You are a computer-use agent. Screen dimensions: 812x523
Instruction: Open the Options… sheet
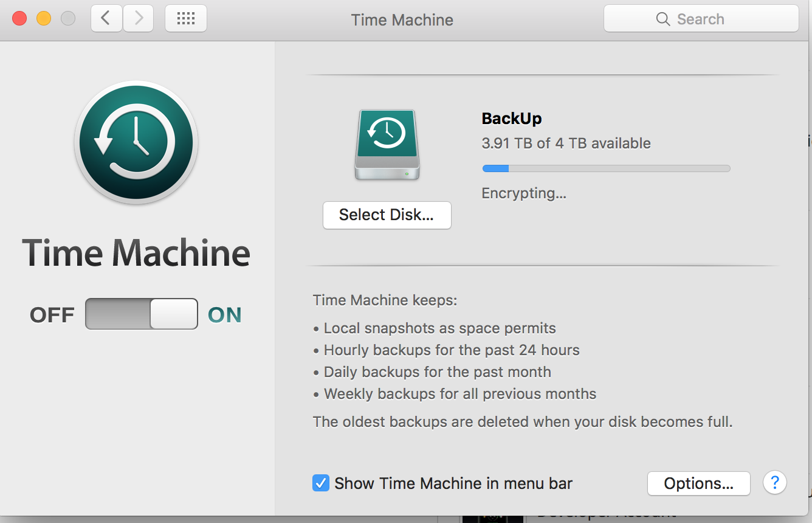click(x=699, y=483)
